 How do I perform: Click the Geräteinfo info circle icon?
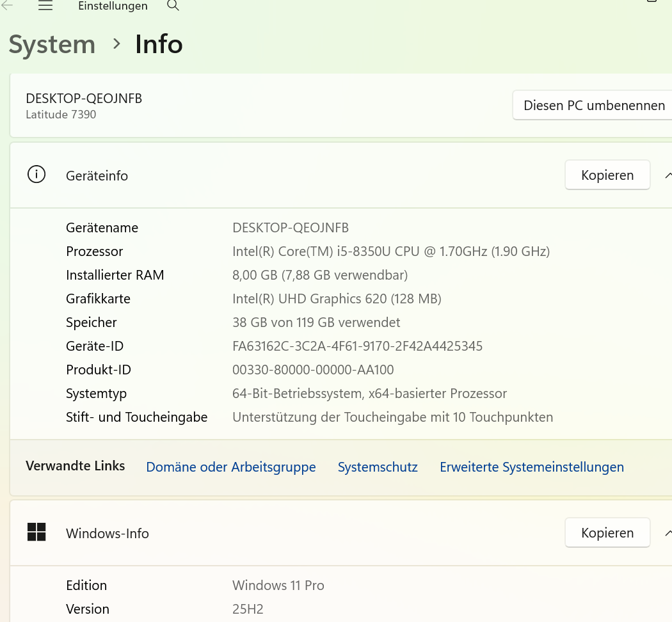[x=36, y=175]
